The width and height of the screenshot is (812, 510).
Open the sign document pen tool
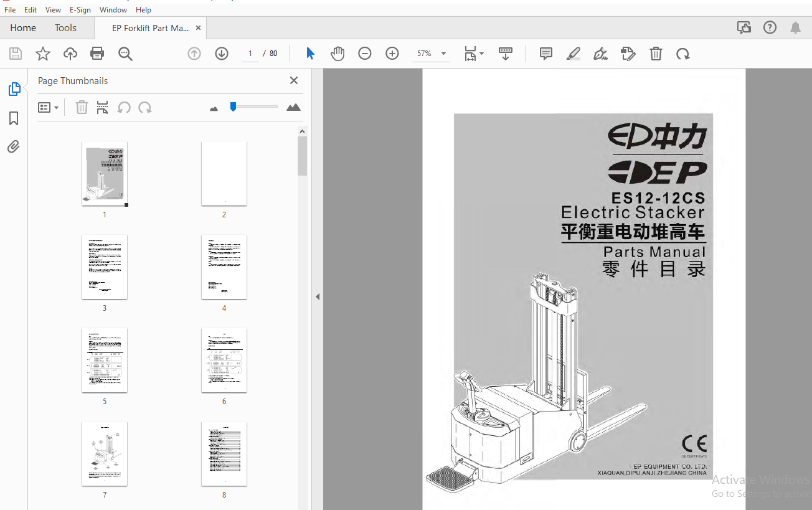coord(601,54)
